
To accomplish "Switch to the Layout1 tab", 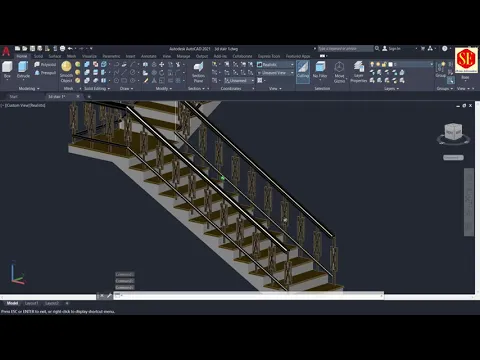I will click(32, 303).
